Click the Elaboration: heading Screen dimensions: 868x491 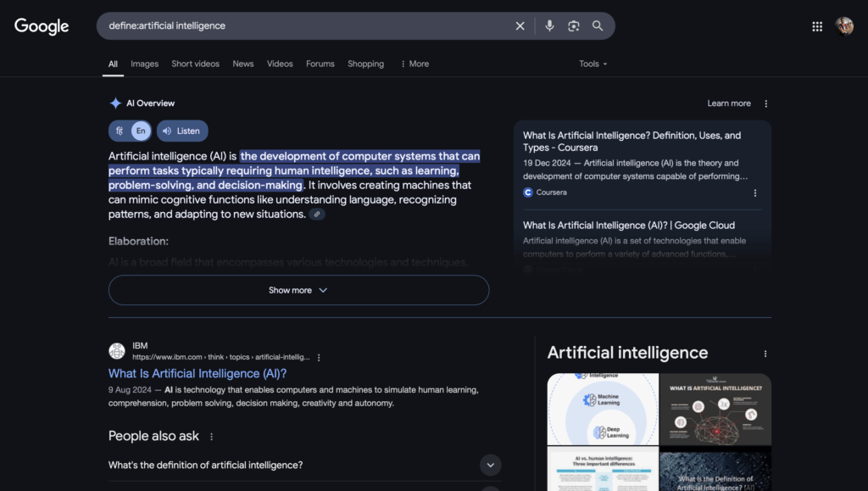pos(138,242)
